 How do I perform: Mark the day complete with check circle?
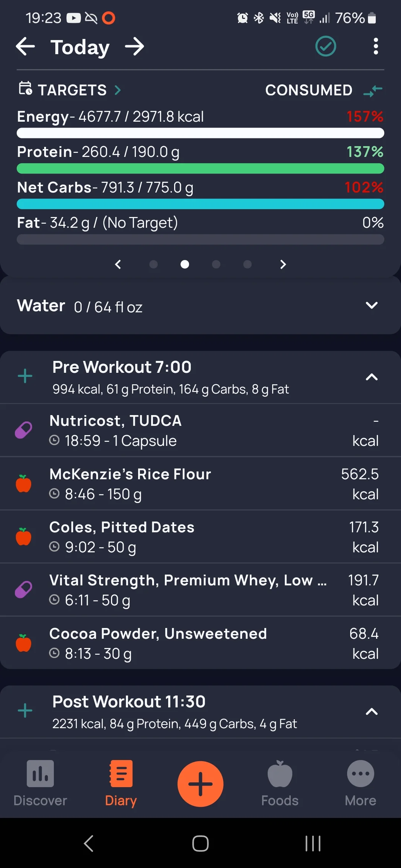pyautogui.click(x=326, y=46)
